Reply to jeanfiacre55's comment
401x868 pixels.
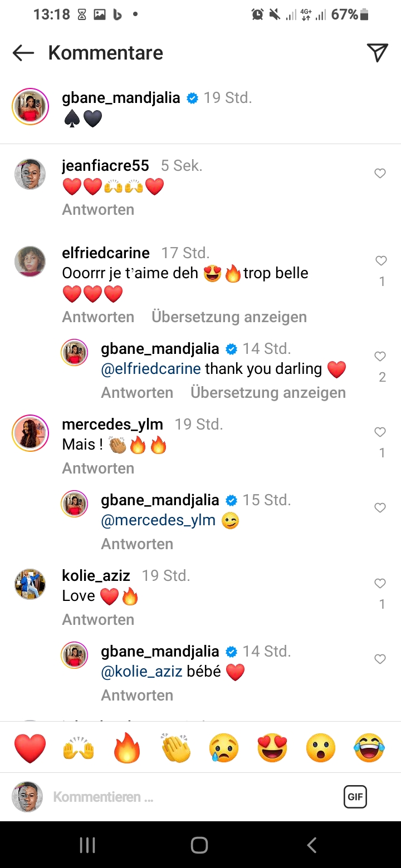point(98,210)
